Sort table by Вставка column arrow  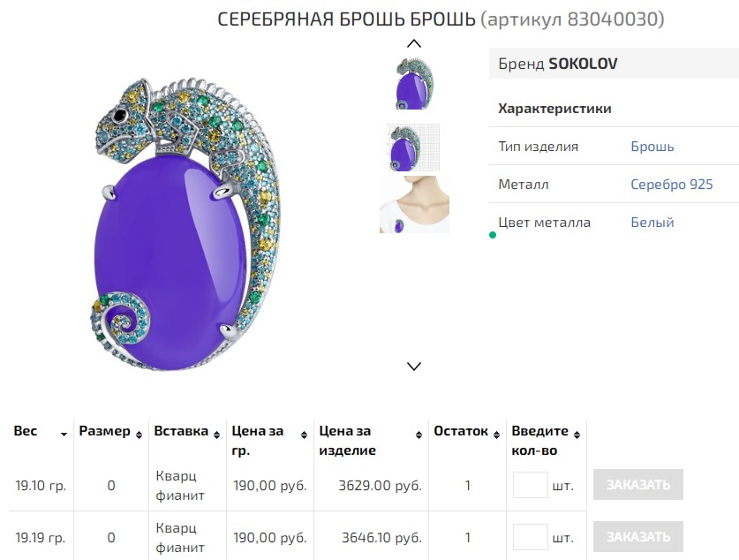216,434
